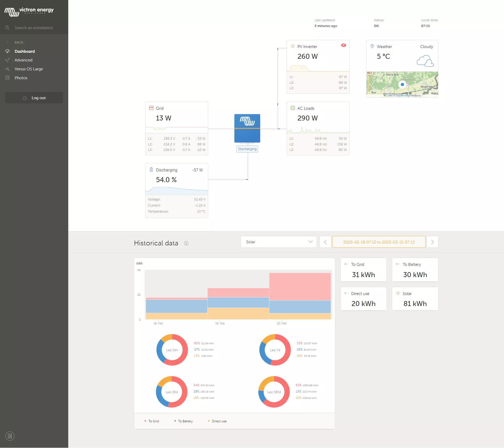Click the blue Victron inverter device icon
504x448 pixels.
tap(247, 128)
